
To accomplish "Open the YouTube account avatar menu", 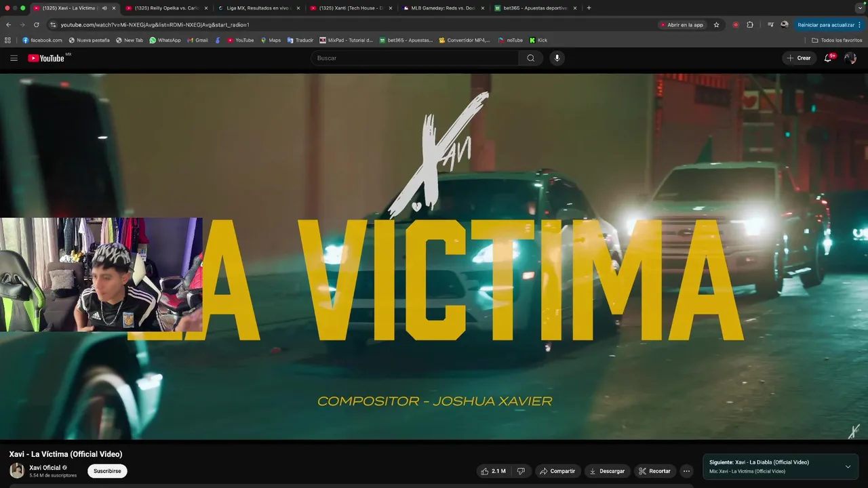I will tap(850, 58).
